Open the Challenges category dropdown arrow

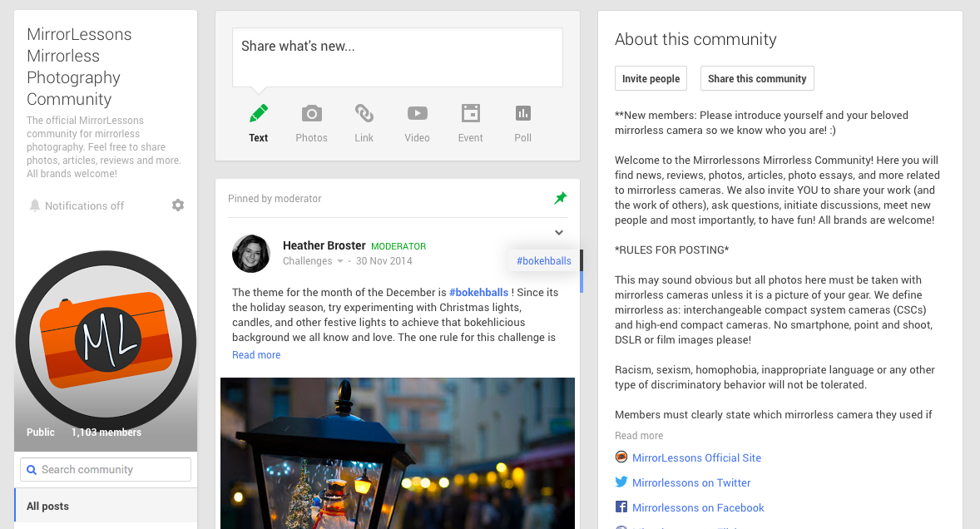[x=340, y=261]
